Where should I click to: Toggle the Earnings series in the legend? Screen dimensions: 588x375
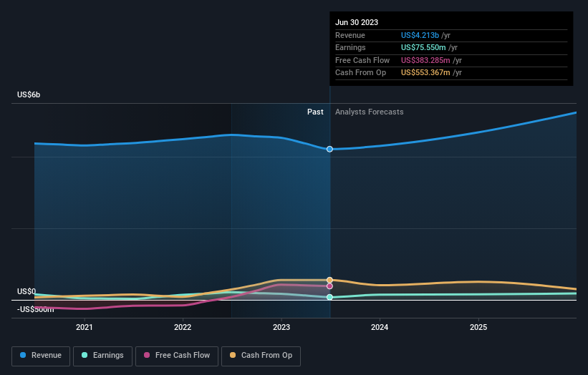tap(102, 356)
